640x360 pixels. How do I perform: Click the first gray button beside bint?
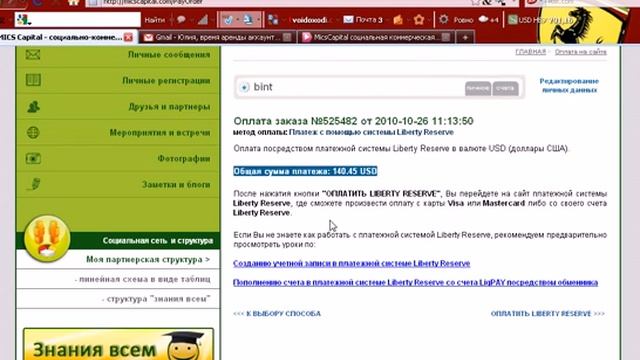[478, 88]
